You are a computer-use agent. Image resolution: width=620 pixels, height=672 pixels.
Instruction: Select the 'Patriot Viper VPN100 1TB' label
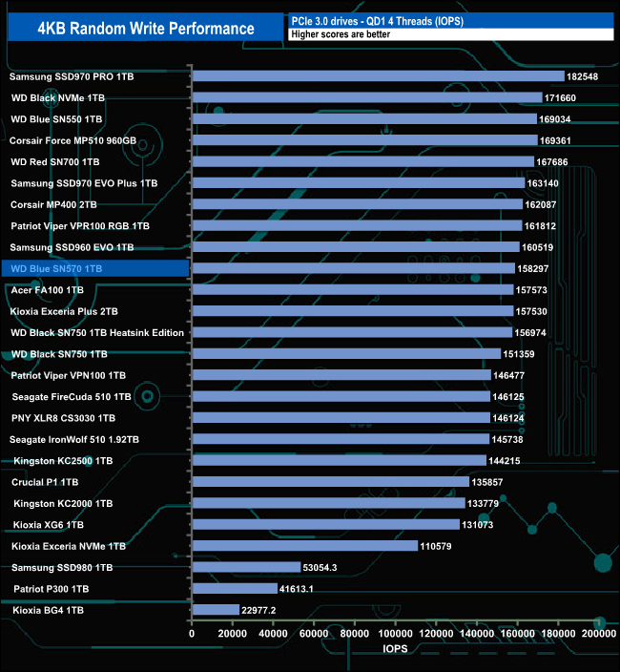69,375
